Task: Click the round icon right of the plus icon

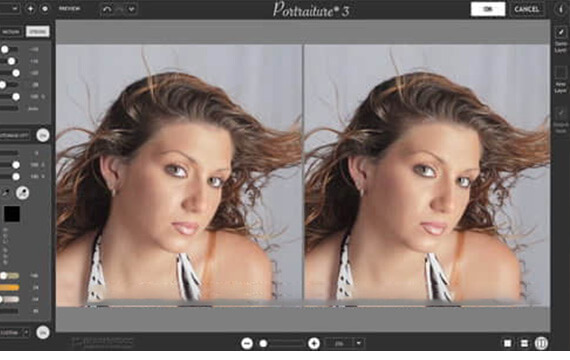Action: pyautogui.click(x=45, y=9)
